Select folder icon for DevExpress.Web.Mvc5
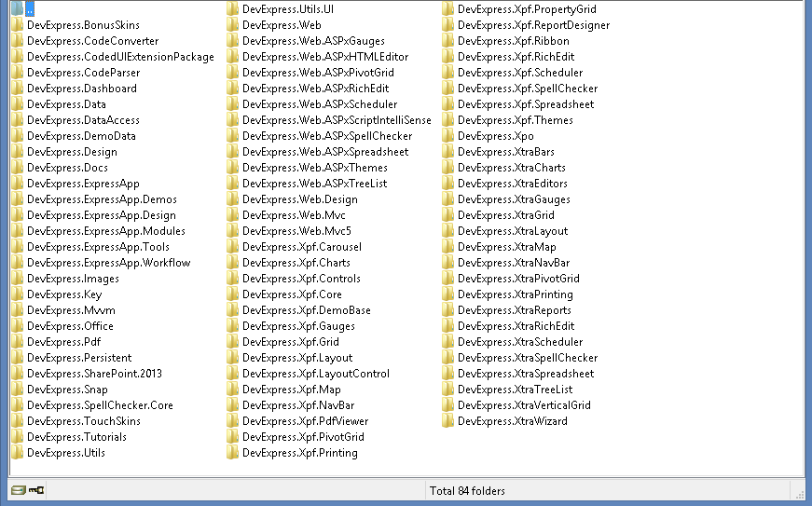The image size is (812, 506). pyautogui.click(x=233, y=231)
